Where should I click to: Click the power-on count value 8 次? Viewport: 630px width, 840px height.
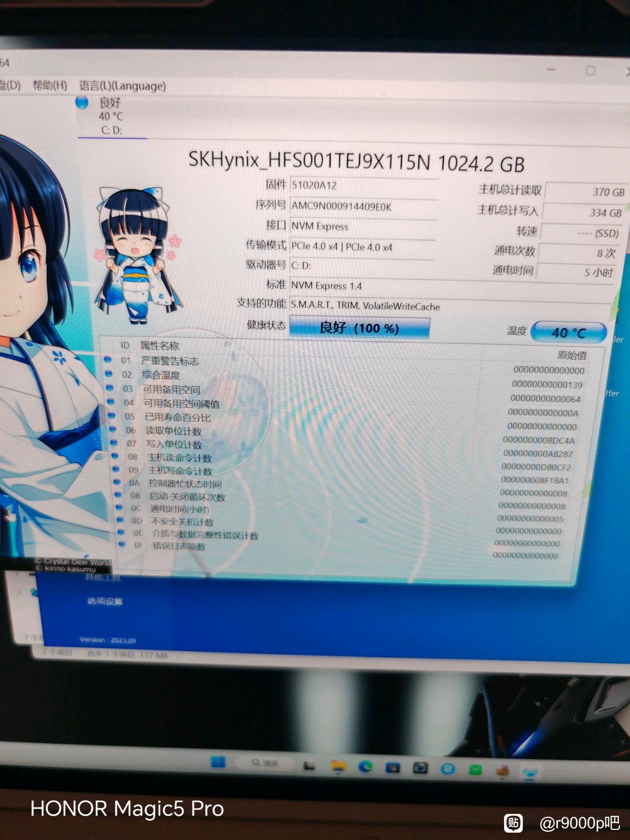[579, 253]
